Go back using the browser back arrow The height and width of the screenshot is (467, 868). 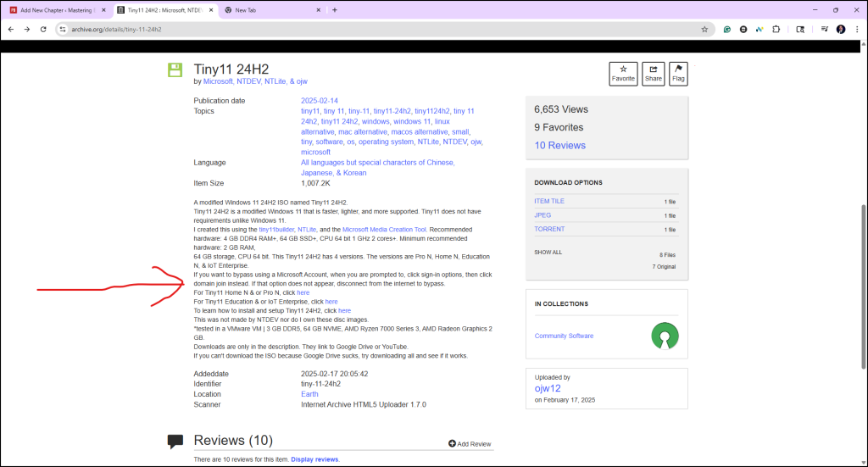pos(11,30)
